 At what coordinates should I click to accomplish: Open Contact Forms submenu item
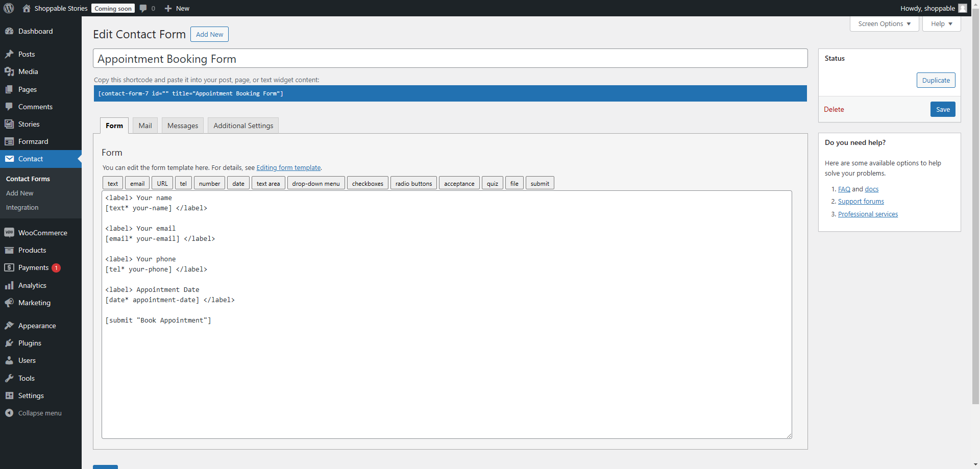tap(28, 179)
